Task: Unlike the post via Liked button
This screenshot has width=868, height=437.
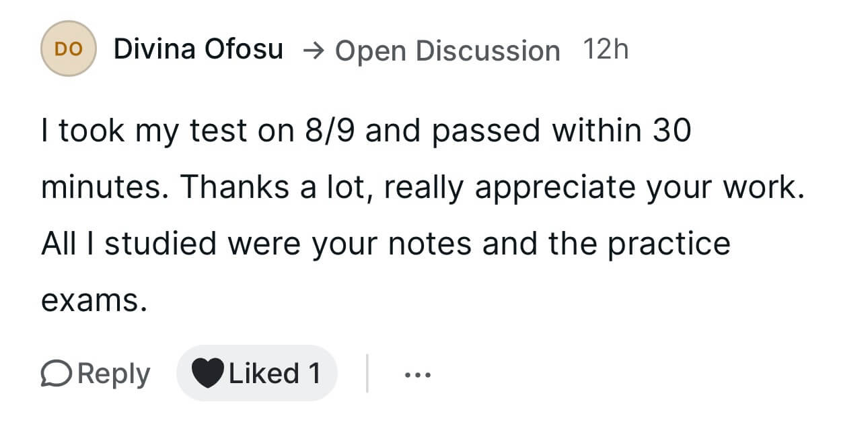Action: 256,374
